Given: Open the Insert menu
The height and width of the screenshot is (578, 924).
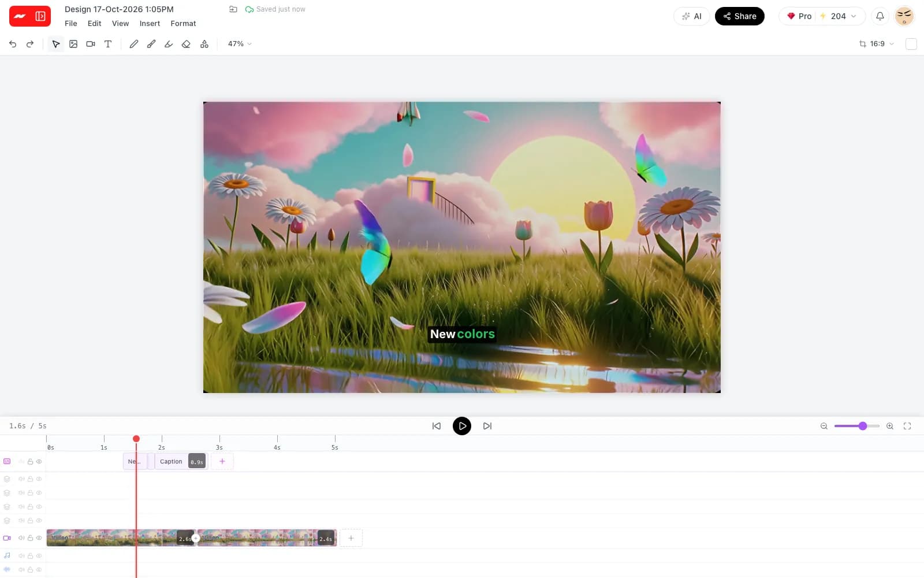Looking at the screenshot, I should point(150,24).
